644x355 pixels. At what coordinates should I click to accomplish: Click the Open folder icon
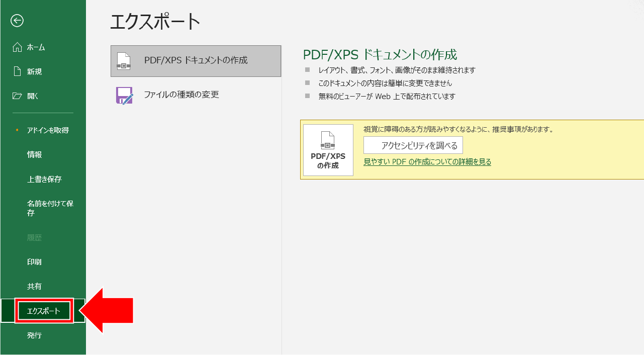[17, 96]
